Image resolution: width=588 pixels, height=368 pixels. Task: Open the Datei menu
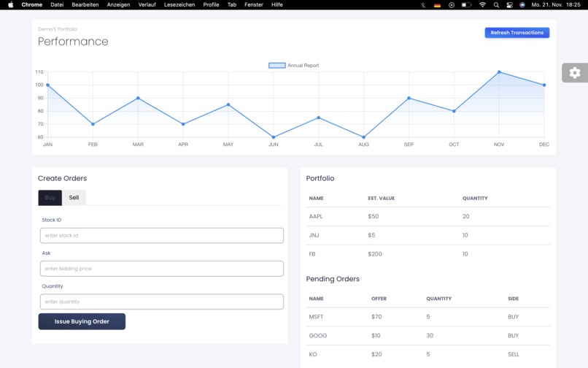click(57, 5)
